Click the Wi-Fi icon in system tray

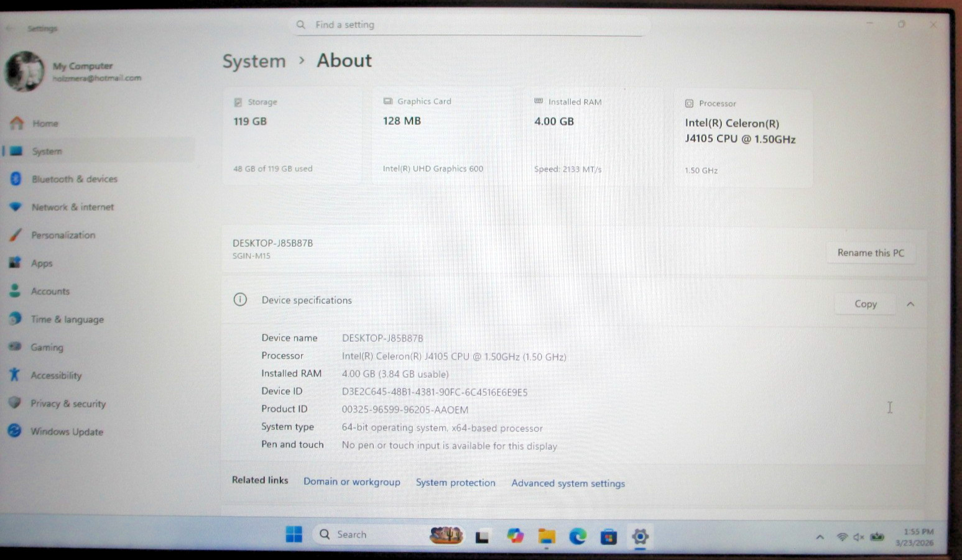pyautogui.click(x=842, y=537)
